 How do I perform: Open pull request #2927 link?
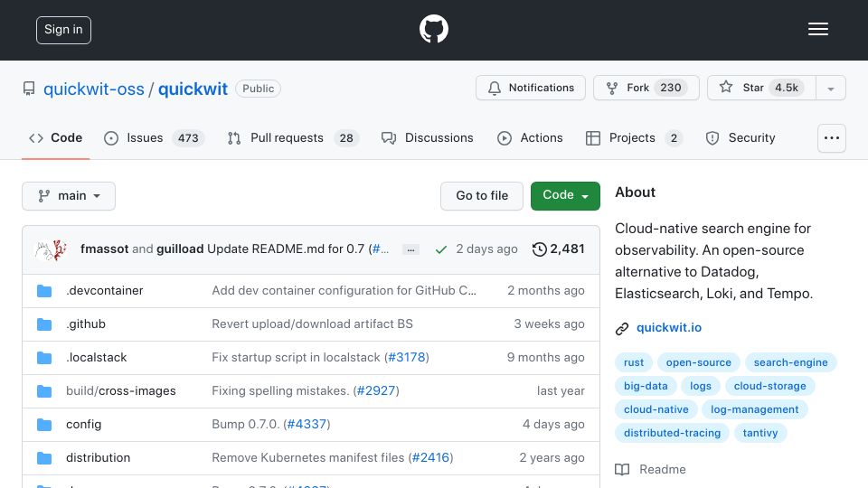tap(376, 390)
